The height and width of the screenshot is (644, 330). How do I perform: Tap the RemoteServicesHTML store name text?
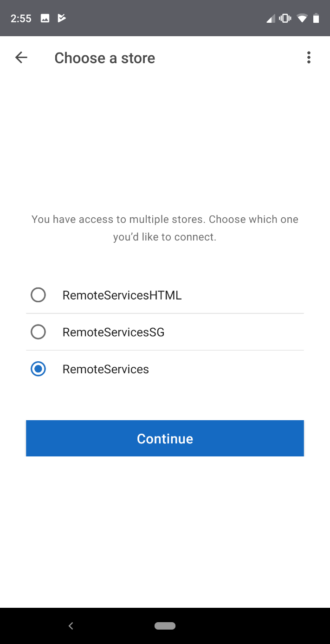click(x=122, y=295)
